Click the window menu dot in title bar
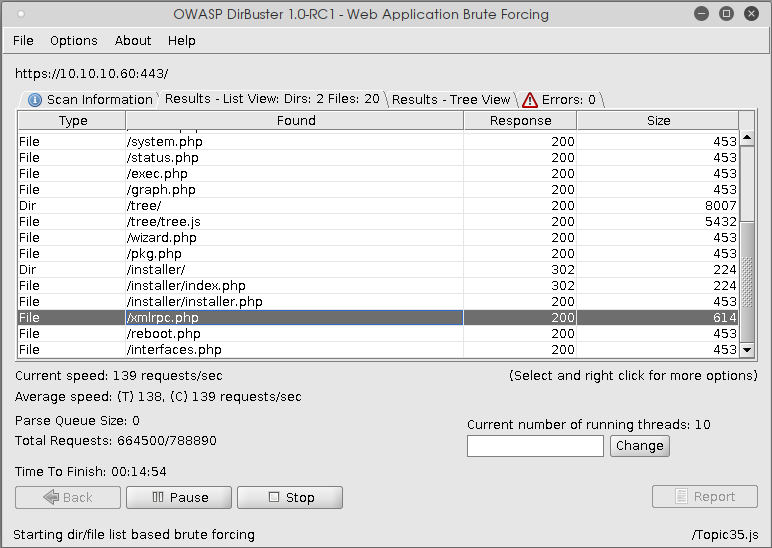 [21, 14]
